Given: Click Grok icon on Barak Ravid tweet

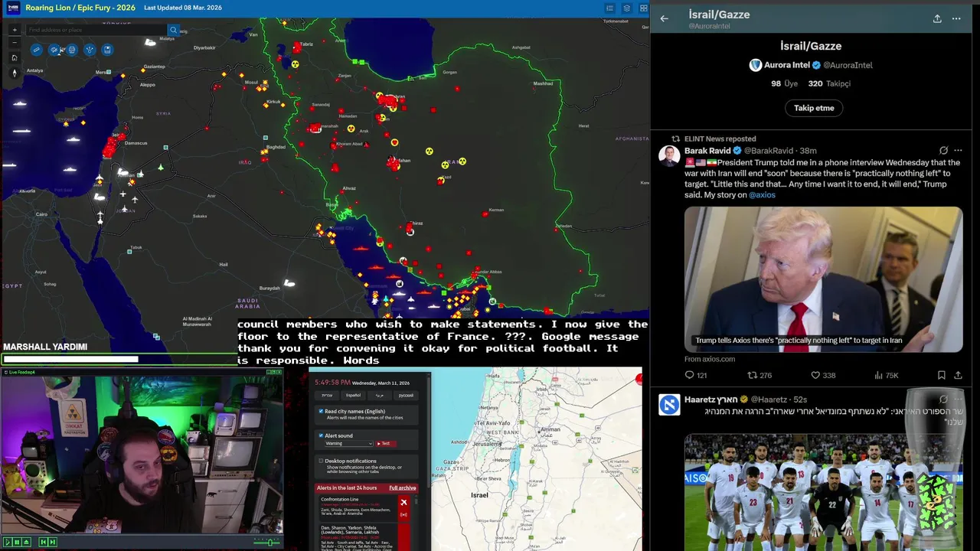Looking at the screenshot, I should click(x=943, y=151).
